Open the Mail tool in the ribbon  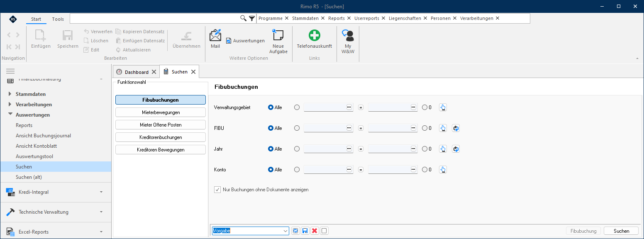[x=215, y=39]
